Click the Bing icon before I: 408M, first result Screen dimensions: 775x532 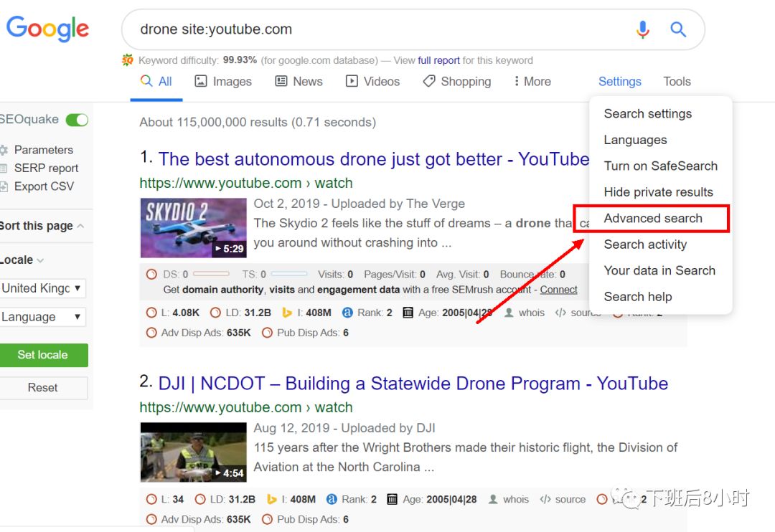pos(286,313)
